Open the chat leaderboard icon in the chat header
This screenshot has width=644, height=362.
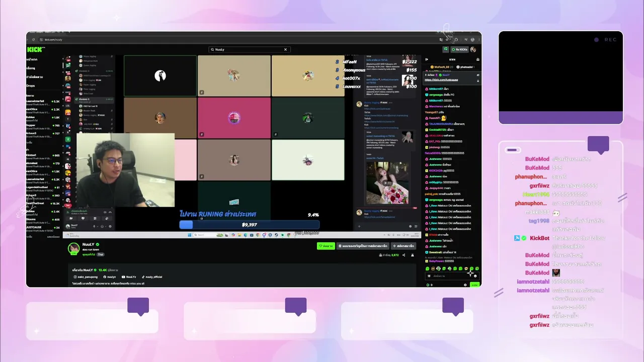tap(477, 59)
